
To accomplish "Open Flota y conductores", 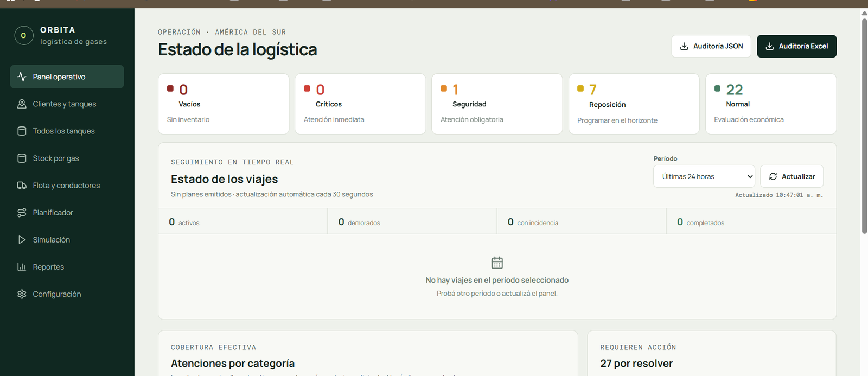I will [67, 185].
